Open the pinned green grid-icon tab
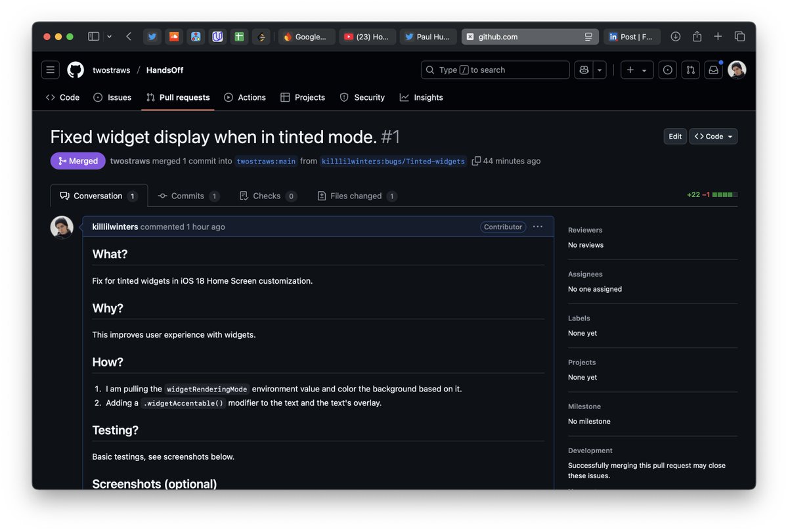Image resolution: width=788 pixels, height=532 pixels. 239,37
